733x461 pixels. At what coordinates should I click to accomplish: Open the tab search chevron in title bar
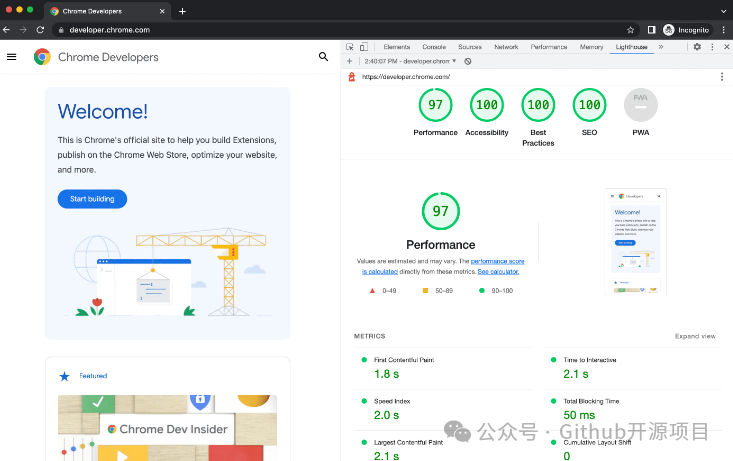pyautogui.click(x=724, y=11)
